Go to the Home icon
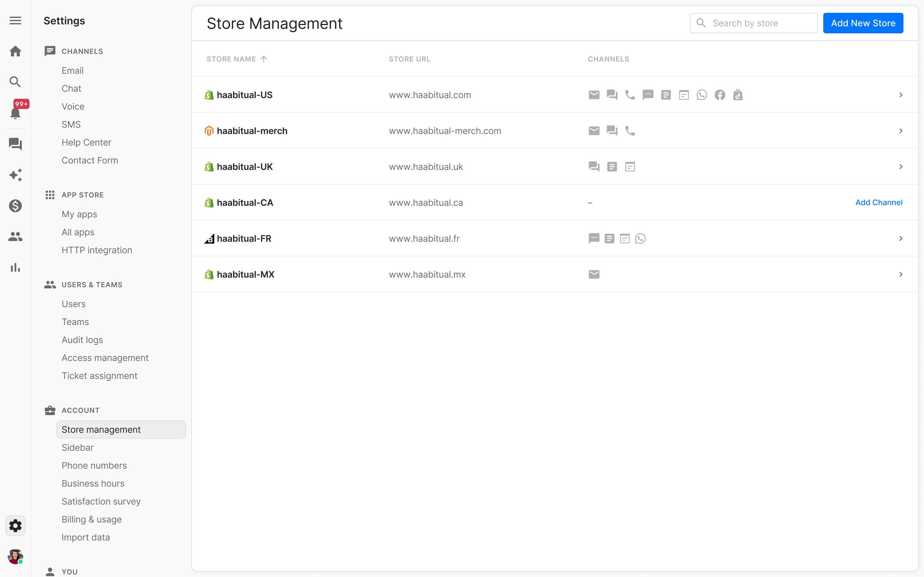The image size is (924, 577). click(15, 51)
